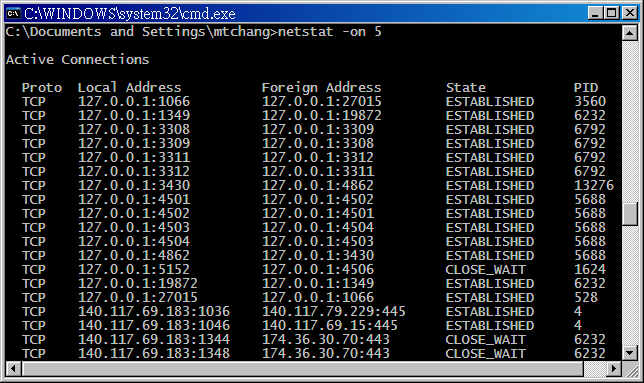Click foreign address 127.0.0.1:4502
Viewport: 644px width, 383px height.
tap(318, 200)
